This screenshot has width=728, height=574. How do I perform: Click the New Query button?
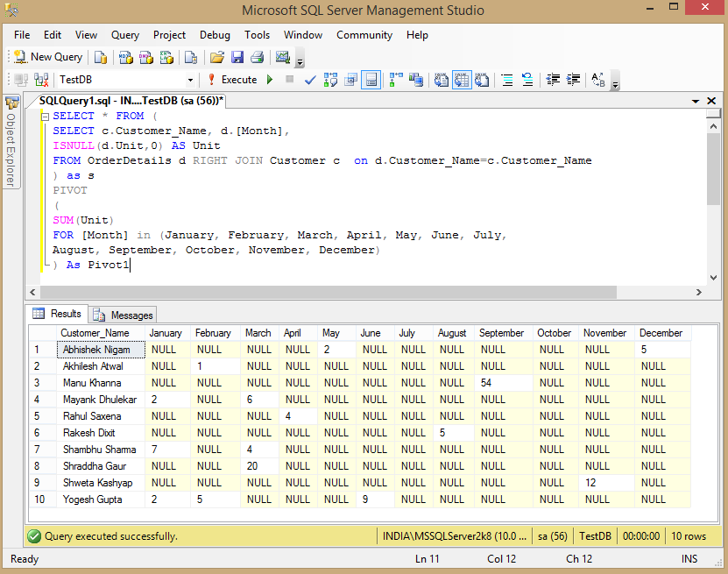point(48,57)
